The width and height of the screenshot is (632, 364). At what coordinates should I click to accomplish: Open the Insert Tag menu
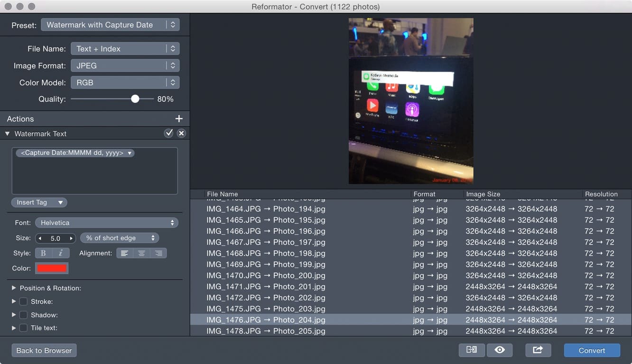coord(39,202)
